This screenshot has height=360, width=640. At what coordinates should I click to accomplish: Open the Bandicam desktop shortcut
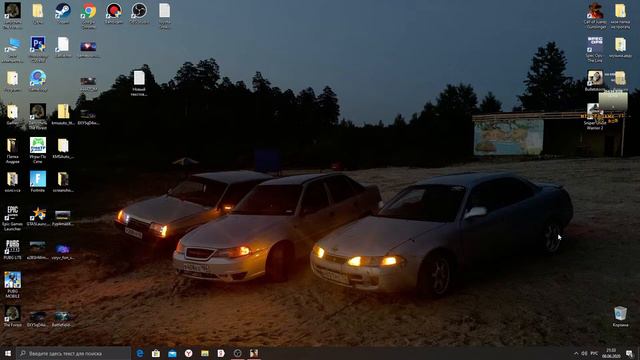click(x=113, y=13)
